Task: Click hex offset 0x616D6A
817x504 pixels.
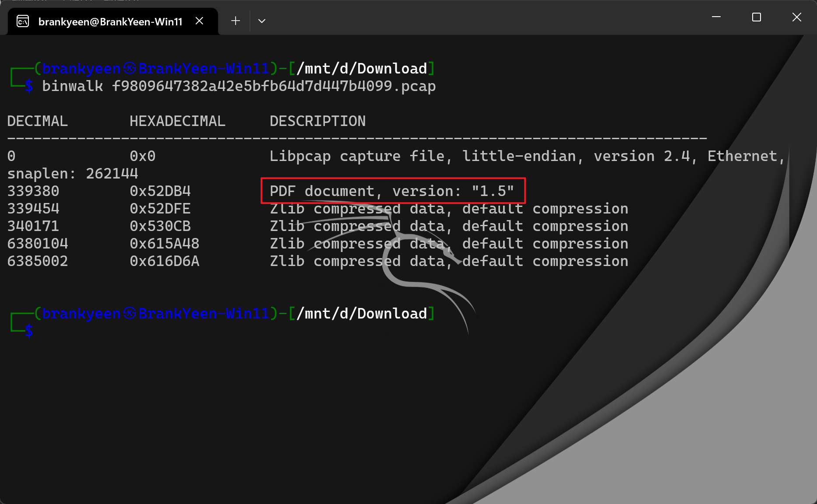Action: [x=165, y=261]
